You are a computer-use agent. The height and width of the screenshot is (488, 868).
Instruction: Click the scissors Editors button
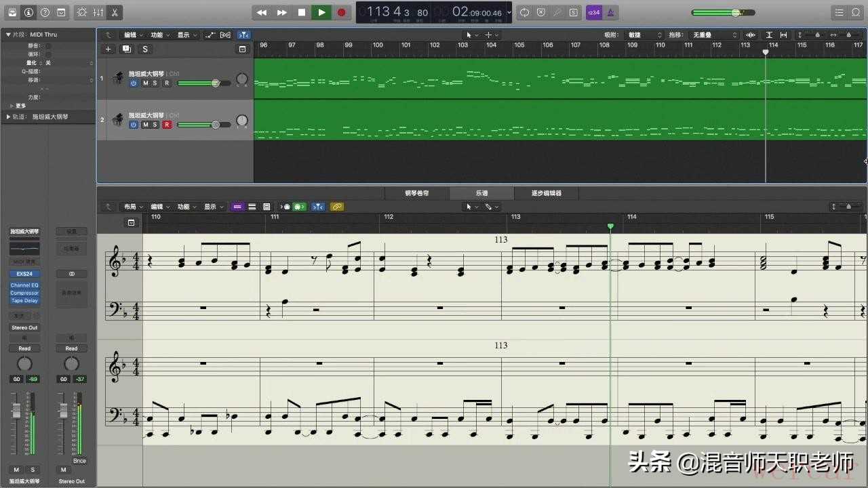pyautogui.click(x=115, y=12)
